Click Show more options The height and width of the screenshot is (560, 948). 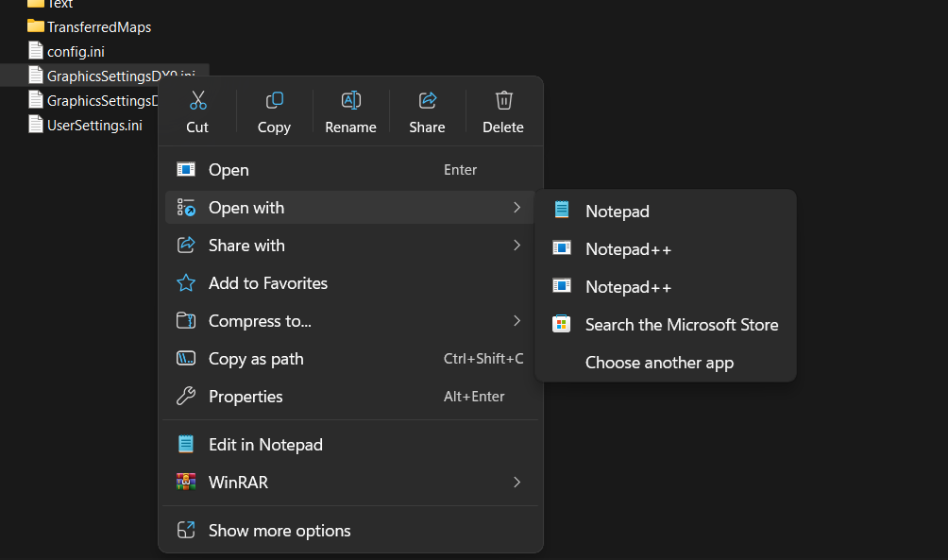279,531
